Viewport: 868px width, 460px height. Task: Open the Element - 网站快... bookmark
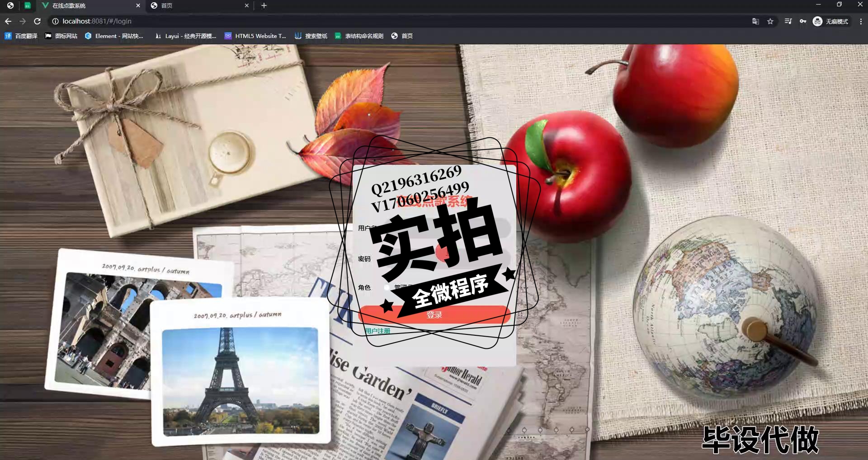point(114,36)
